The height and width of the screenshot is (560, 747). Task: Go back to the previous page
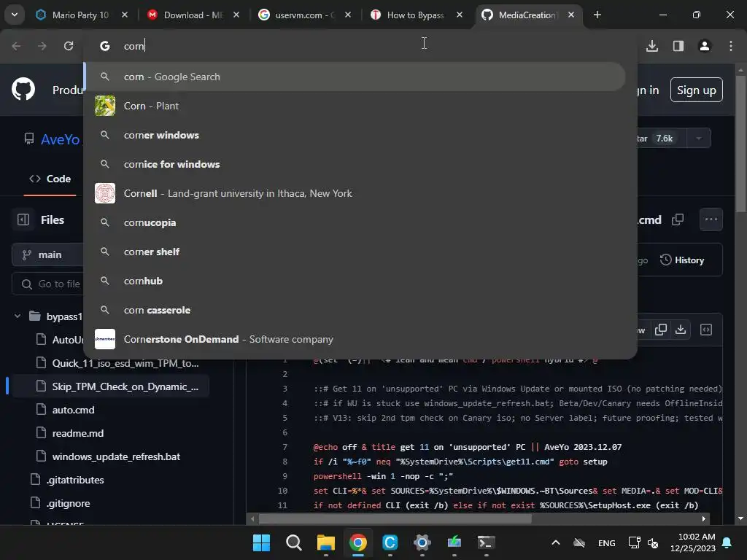16,46
